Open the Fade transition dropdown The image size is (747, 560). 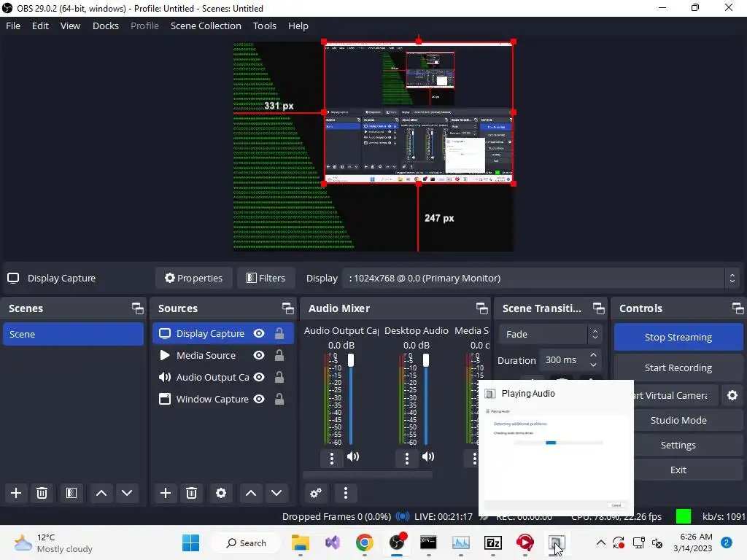[550, 334]
